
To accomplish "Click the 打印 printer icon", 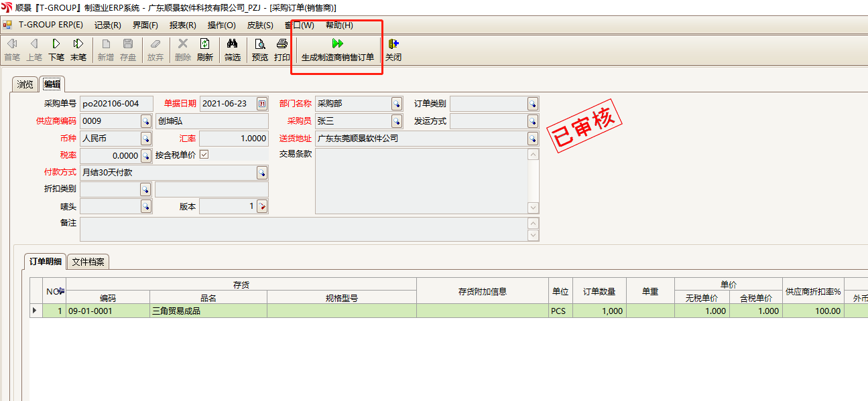I will [x=282, y=44].
